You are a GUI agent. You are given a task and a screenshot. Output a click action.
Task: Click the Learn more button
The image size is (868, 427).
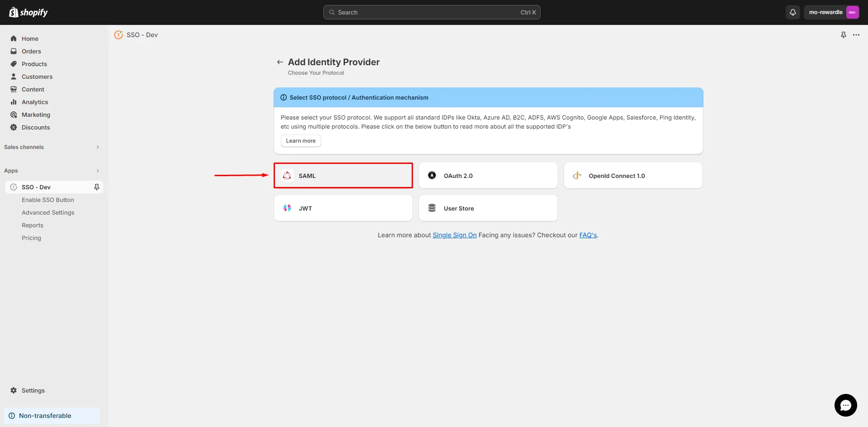pyautogui.click(x=301, y=141)
